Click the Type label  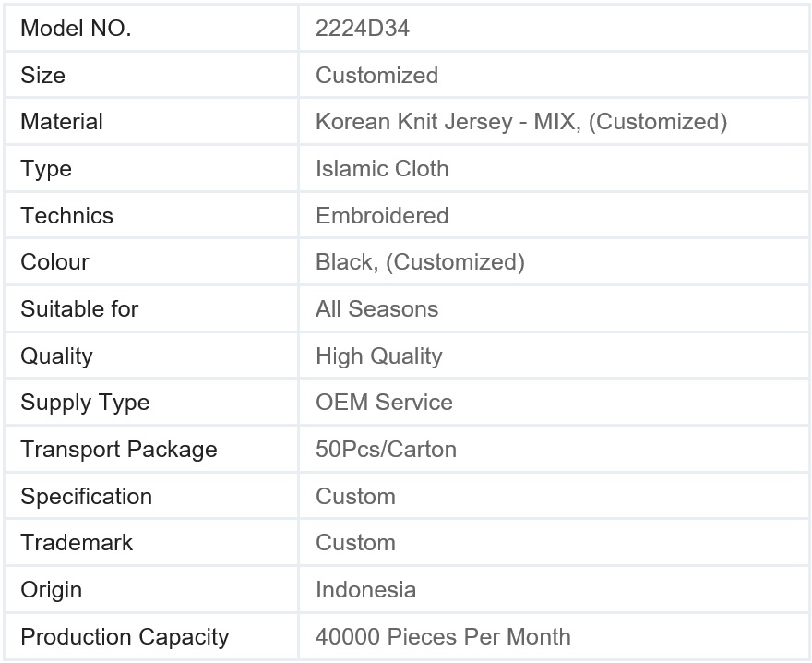pyautogui.click(x=46, y=169)
